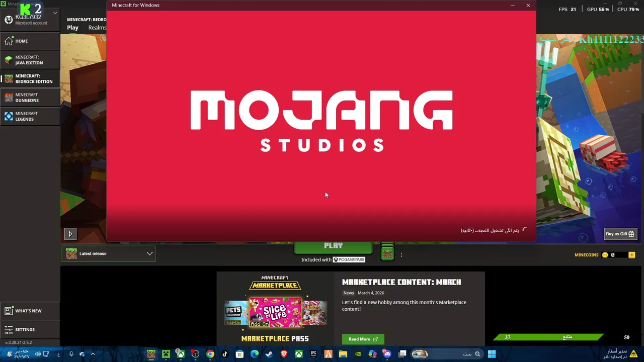Open Minecraft Launcher grass block taskbar icon
Viewport: 644px width, 362px height.
(x=151, y=354)
